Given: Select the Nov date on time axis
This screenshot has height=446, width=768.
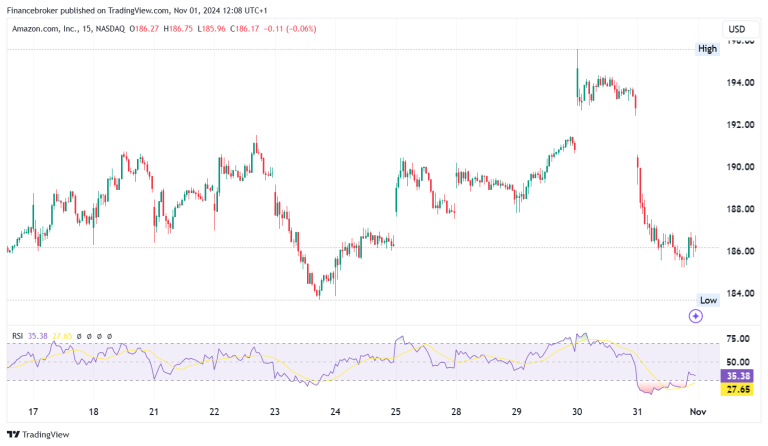Looking at the screenshot, I should [699, 411].
